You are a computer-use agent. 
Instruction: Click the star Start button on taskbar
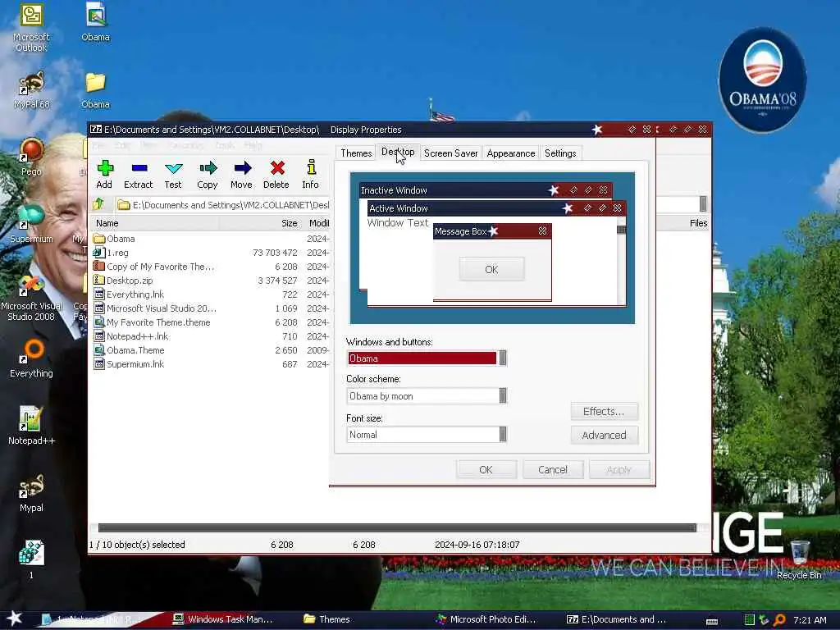click(14, 619)
